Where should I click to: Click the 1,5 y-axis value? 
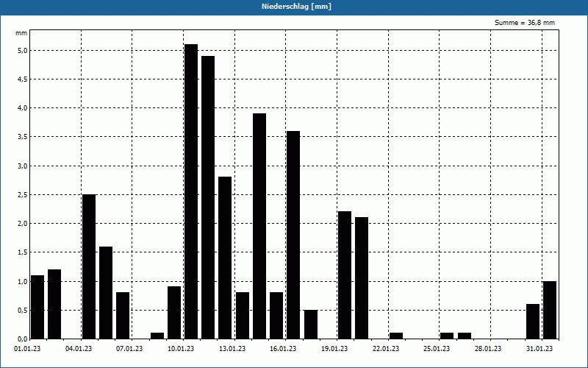[x=23, y=252]
